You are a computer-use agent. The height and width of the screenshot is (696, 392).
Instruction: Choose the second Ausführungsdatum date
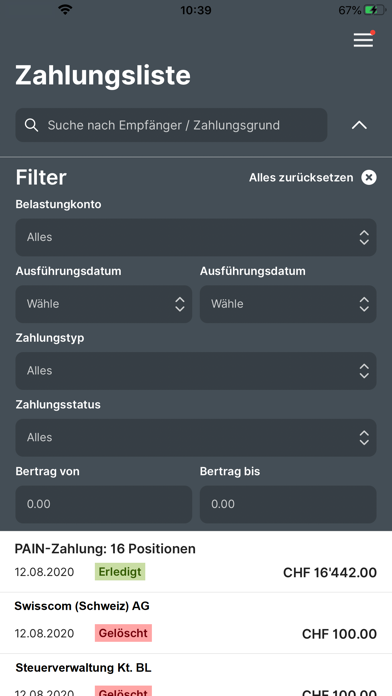coord(288,304)
